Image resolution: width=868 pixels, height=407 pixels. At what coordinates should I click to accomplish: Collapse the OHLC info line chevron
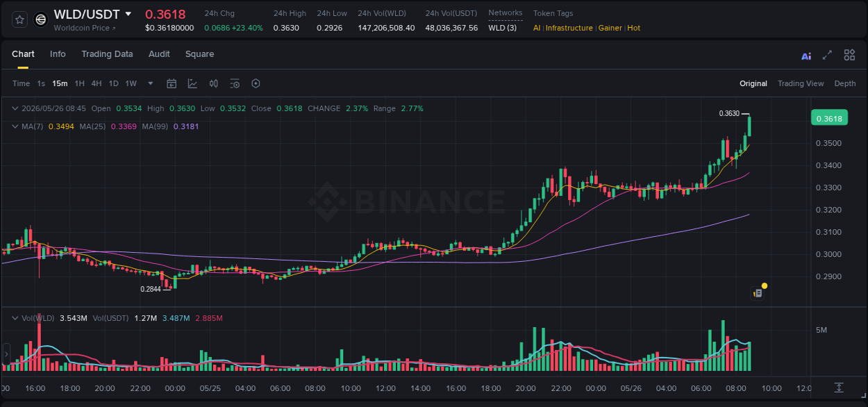pyautogui.click(x=15, y=108)
